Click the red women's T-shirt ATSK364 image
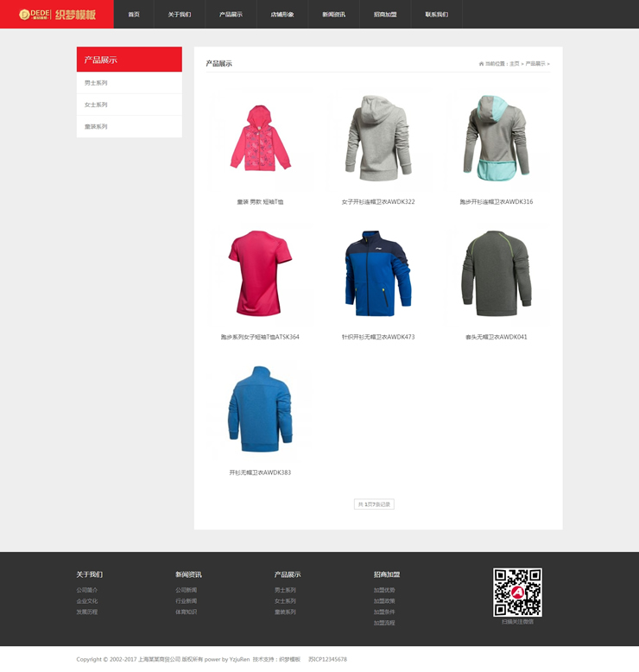 (x=260, y=274)
